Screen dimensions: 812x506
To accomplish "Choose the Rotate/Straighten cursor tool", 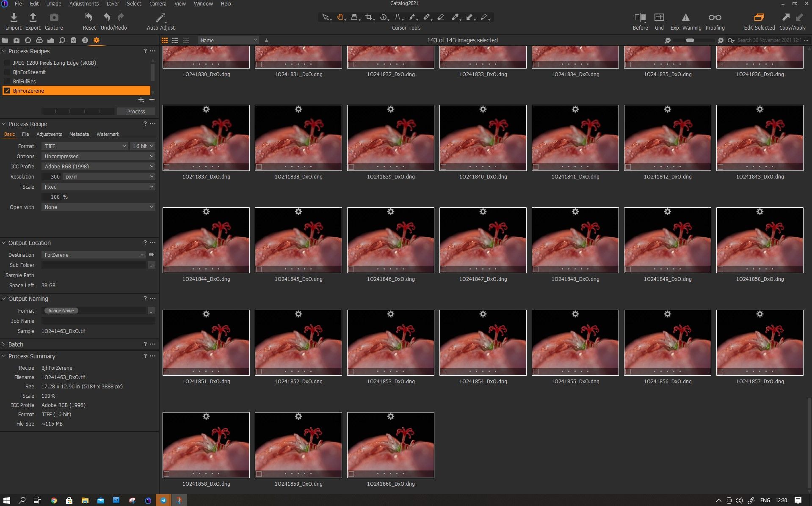I will (384, 17).
